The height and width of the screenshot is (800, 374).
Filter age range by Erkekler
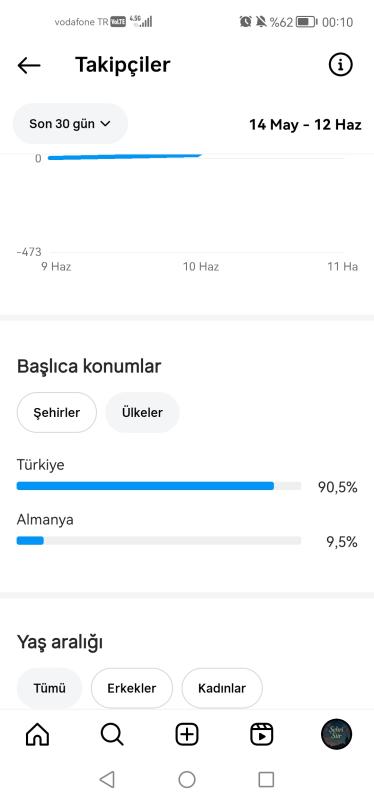132,688
